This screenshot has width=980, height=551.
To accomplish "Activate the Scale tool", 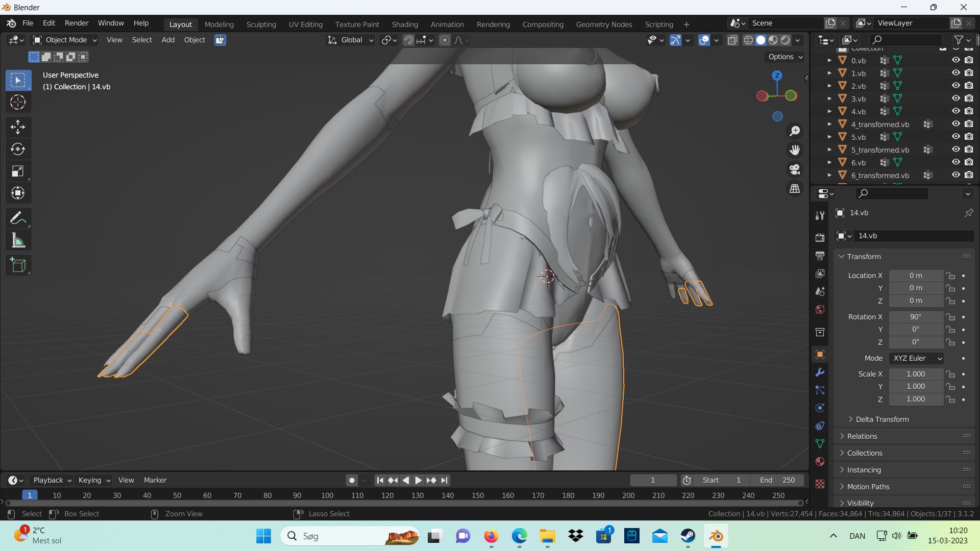I will [x=18, y=171].
